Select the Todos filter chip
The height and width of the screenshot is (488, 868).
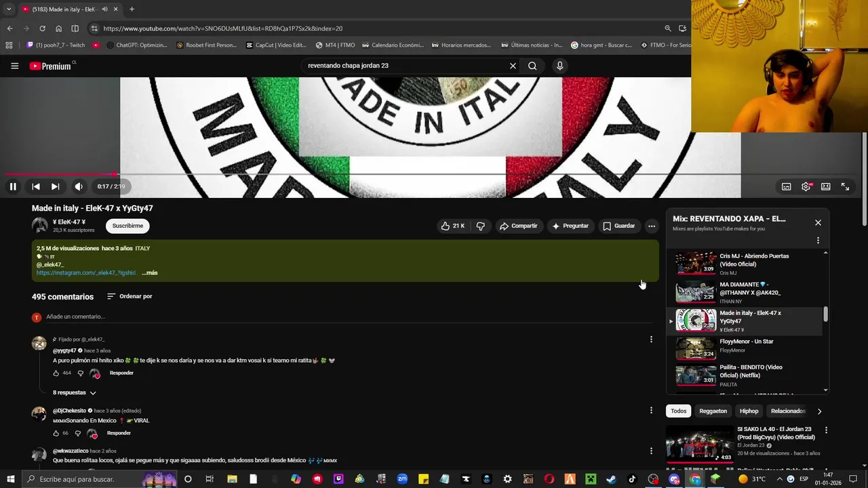(679, 411)
